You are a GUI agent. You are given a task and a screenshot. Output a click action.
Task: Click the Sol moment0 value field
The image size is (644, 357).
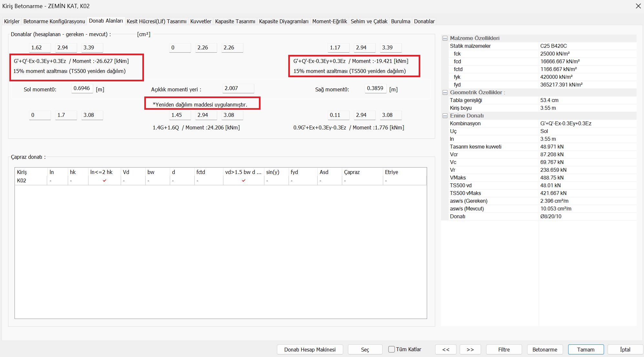tap(82, 88)
